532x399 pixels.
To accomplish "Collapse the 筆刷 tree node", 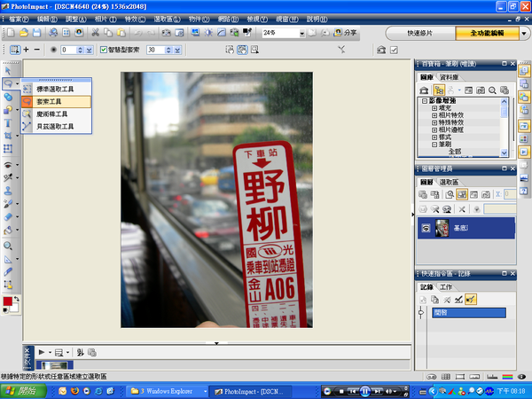I will [x=434, y=145].
